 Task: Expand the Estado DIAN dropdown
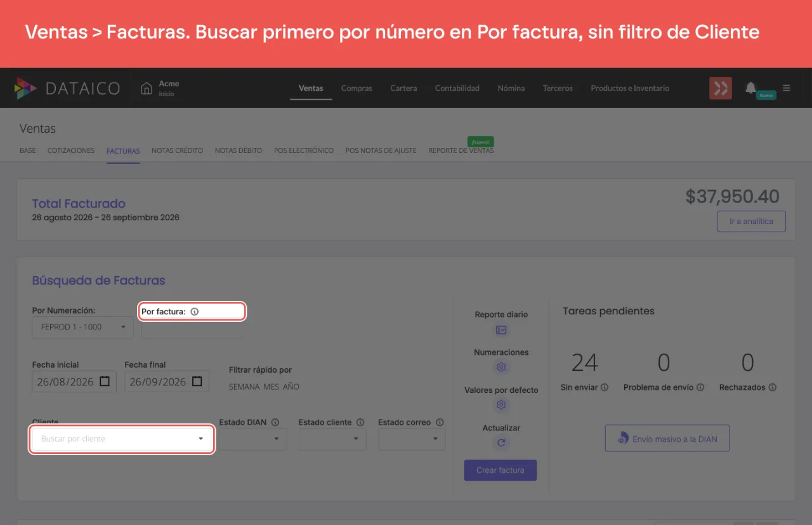click(253, 439)
